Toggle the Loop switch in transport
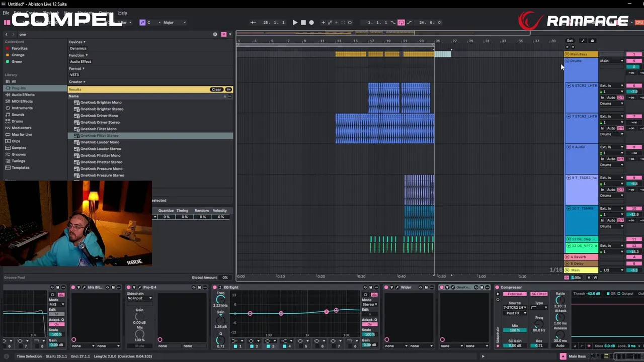Viewport: 644px width, 362px height. click(401, 23)
